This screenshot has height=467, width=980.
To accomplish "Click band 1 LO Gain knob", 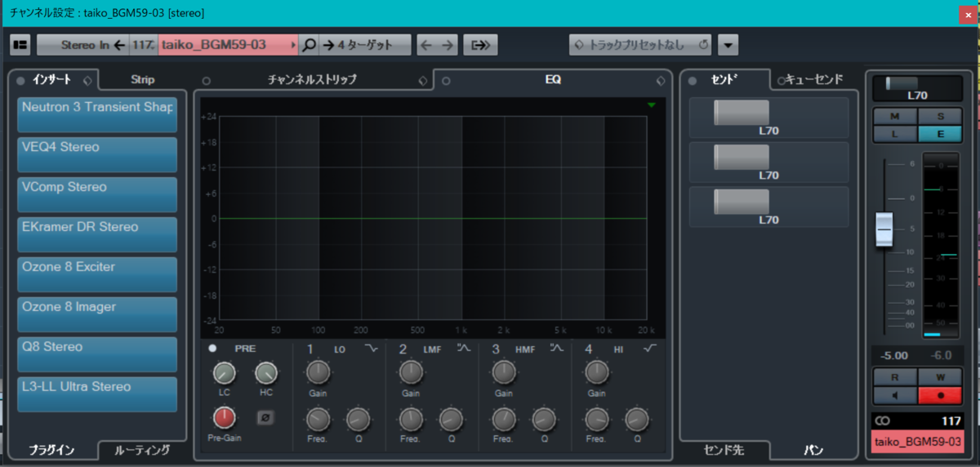I will click(318, 373).
